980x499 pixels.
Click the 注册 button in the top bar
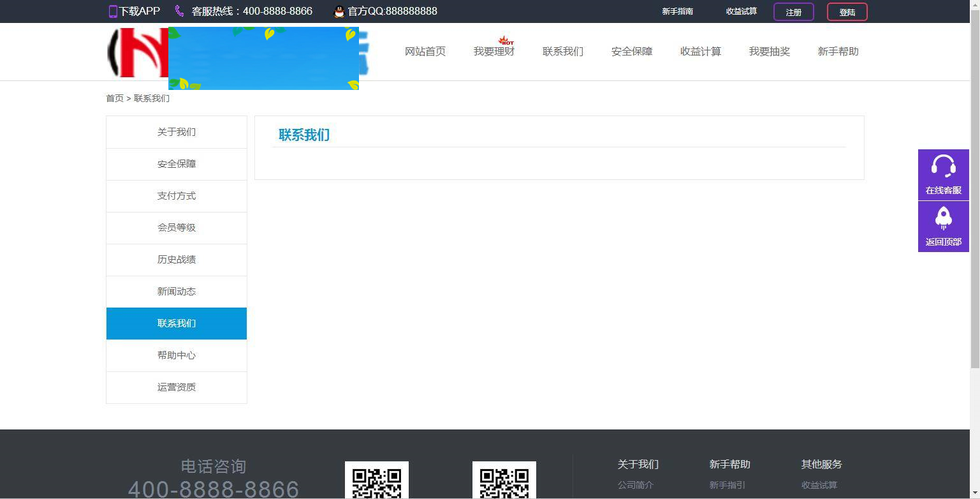(793, 11)
